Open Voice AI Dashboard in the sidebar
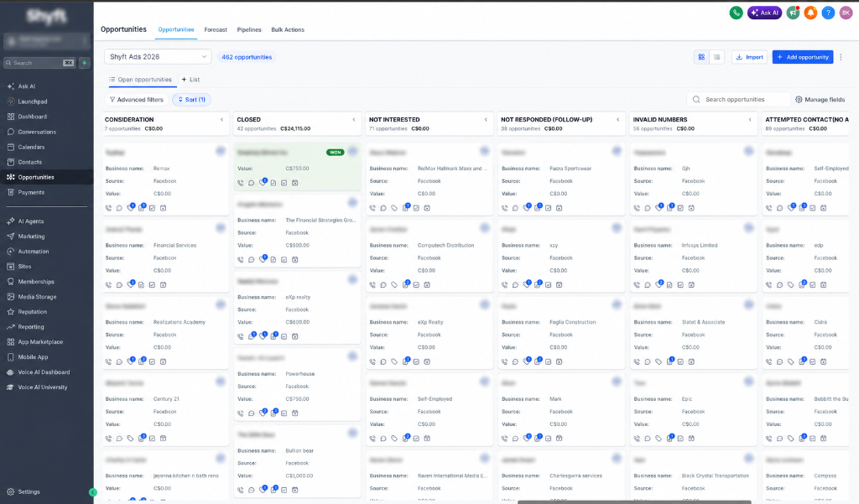Image resolution: width=859 pixels, height=504 pixels. [44, 372]
